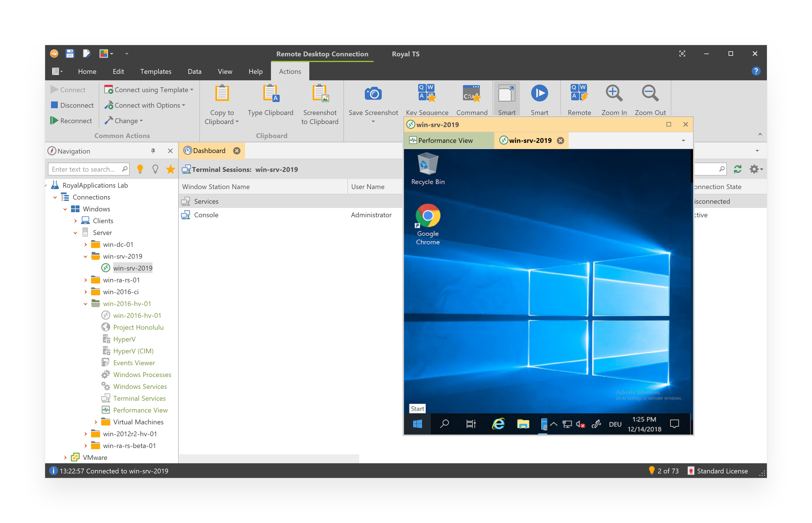Click the Remote keyboard lightning icon

click(x=579, y=93)
